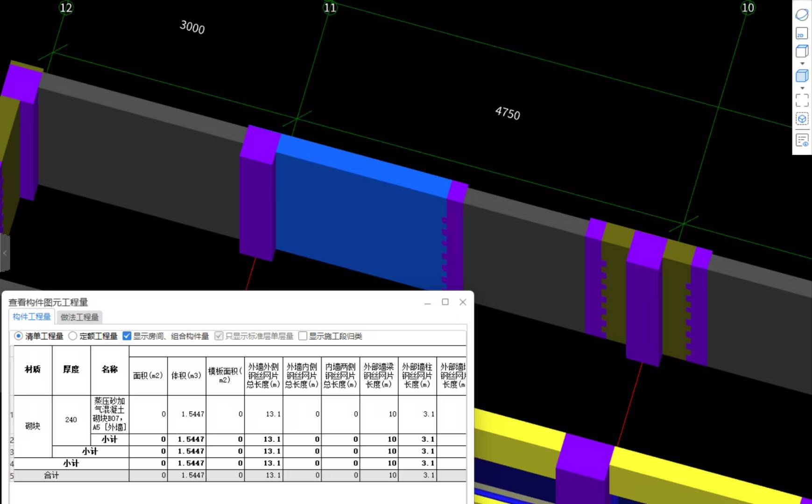Open the display settings list icon
Image resolution: width=812 pixels, height=504 pixels.
802,140
